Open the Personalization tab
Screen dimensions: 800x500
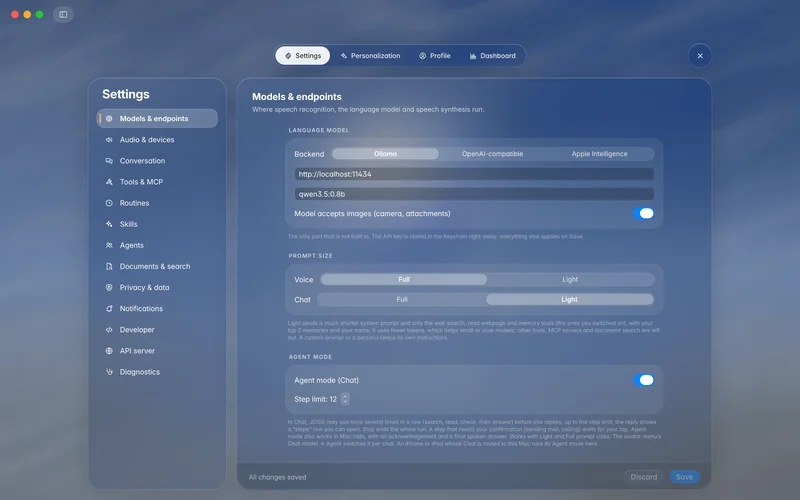point(370,56)
